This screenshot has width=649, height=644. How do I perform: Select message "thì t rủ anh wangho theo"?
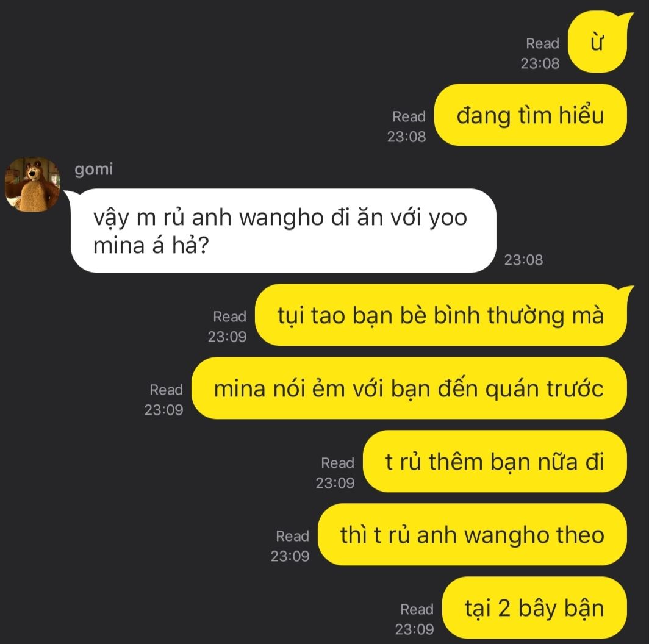pyautogui.click(x=472, y=535)
